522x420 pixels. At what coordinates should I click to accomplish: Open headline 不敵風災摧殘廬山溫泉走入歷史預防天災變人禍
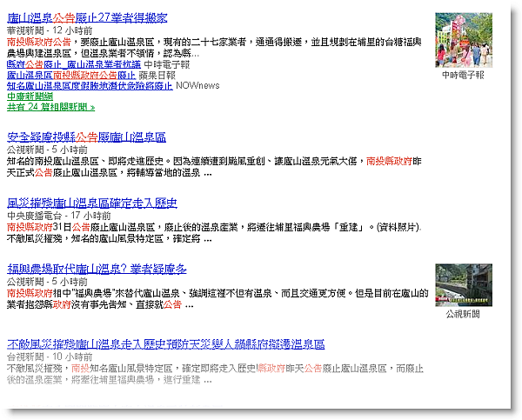coord(165,344)
